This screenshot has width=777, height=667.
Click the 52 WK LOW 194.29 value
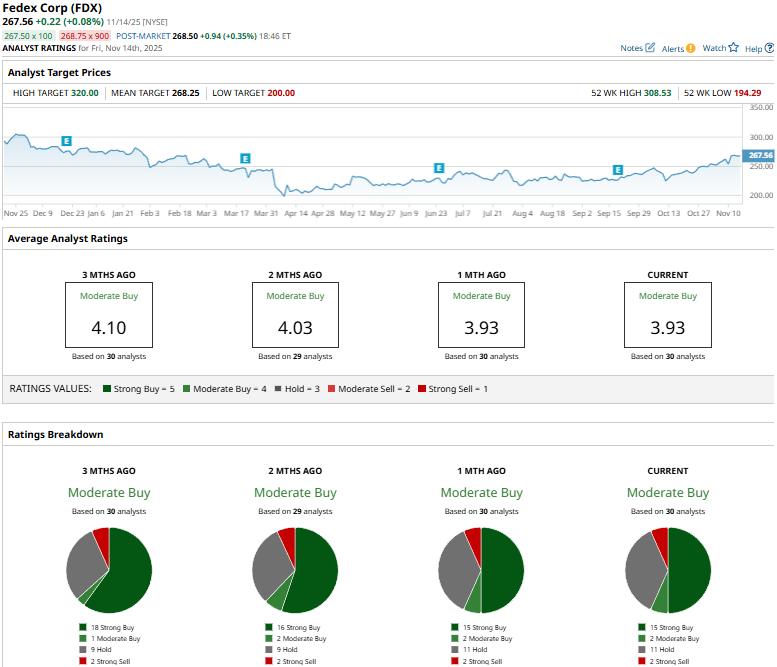(747, 93)
